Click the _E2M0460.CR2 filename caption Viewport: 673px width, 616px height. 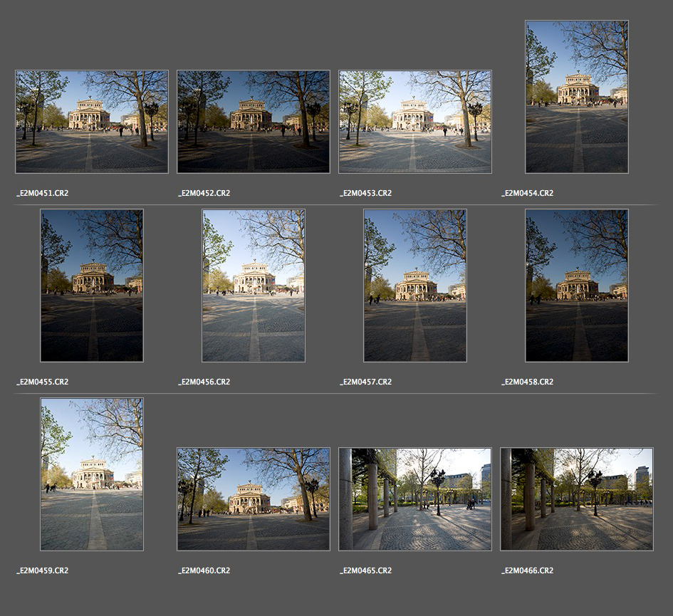204,570
